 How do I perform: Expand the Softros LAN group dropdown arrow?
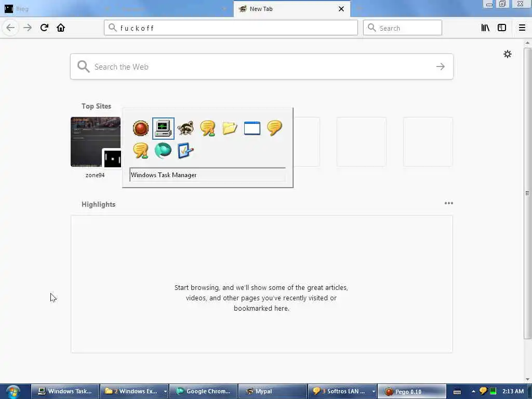[373, 392]
